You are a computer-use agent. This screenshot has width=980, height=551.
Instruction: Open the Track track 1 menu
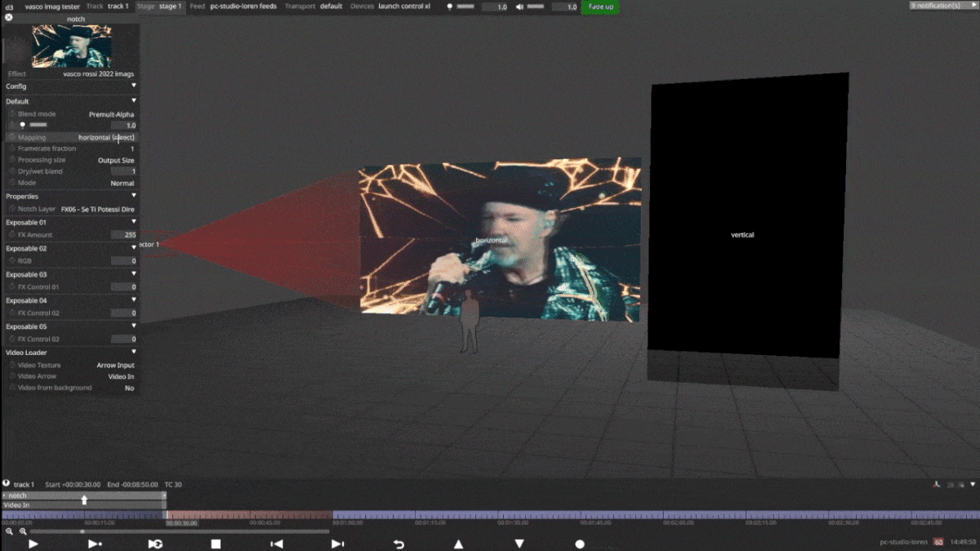click(107, 6)
